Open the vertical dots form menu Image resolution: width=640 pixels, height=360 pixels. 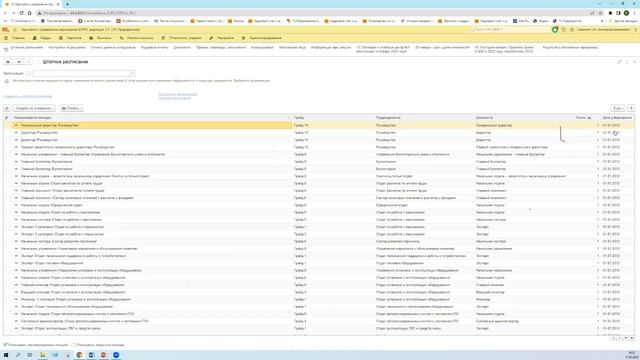[627, 62]
